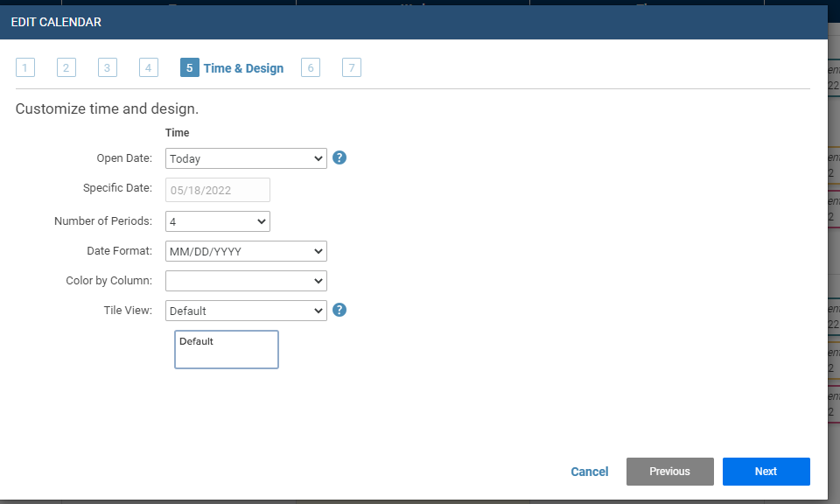Click the Previous button
Image resolution: width=840 pixels, height=504 pixels.
(x=669, y=472)
